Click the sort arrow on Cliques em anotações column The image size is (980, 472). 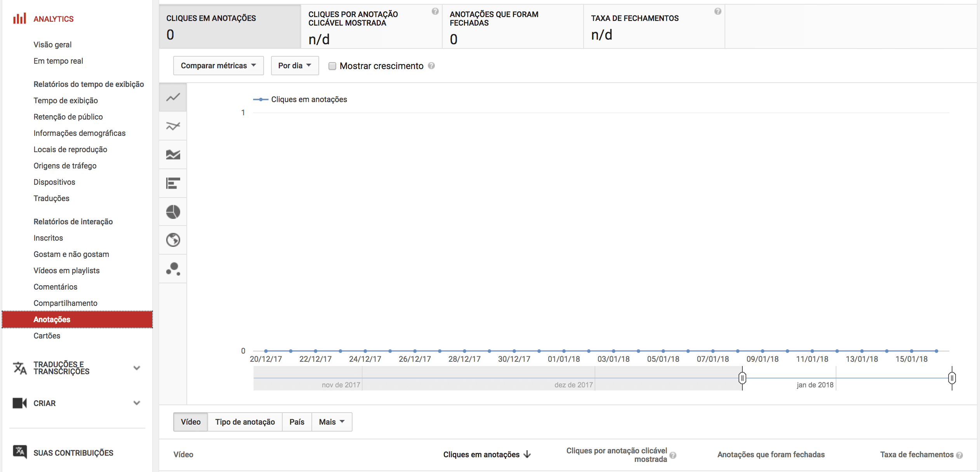(528, 454)
